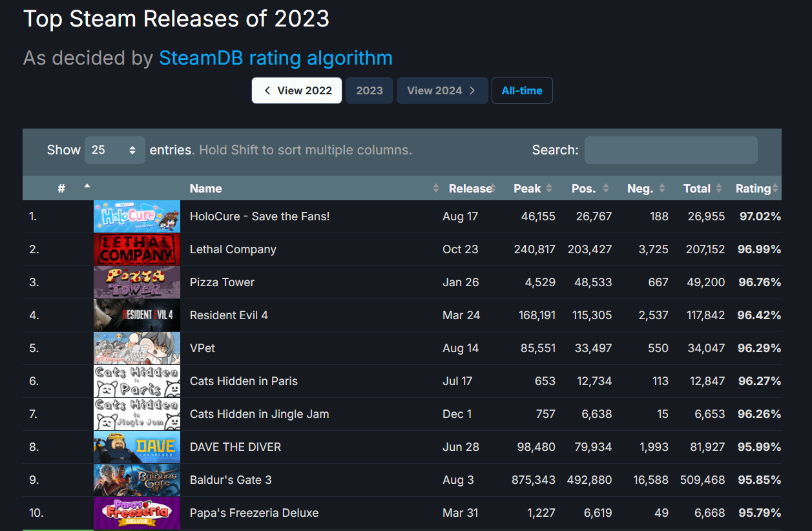
Task: Select the VPet thumbnail icon
Action: pos(136,348)
